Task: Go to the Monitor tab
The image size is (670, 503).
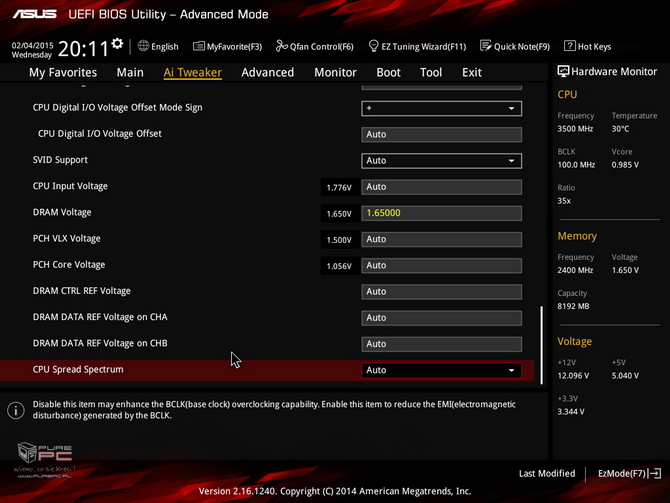Action: [335, 72]
